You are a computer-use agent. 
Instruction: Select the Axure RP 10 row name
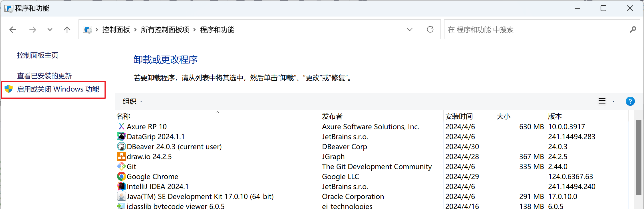tap(147, 127)
